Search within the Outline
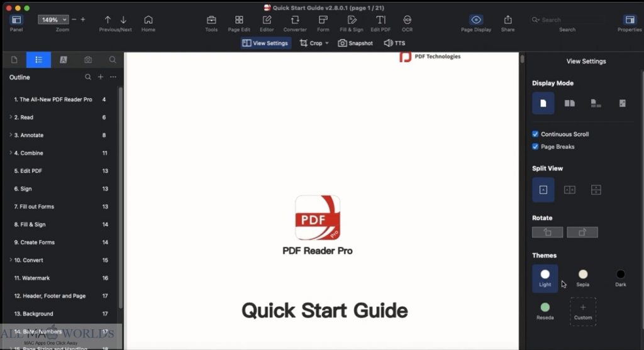The height and width of the screenshot is (350, 644). (87, 77)
